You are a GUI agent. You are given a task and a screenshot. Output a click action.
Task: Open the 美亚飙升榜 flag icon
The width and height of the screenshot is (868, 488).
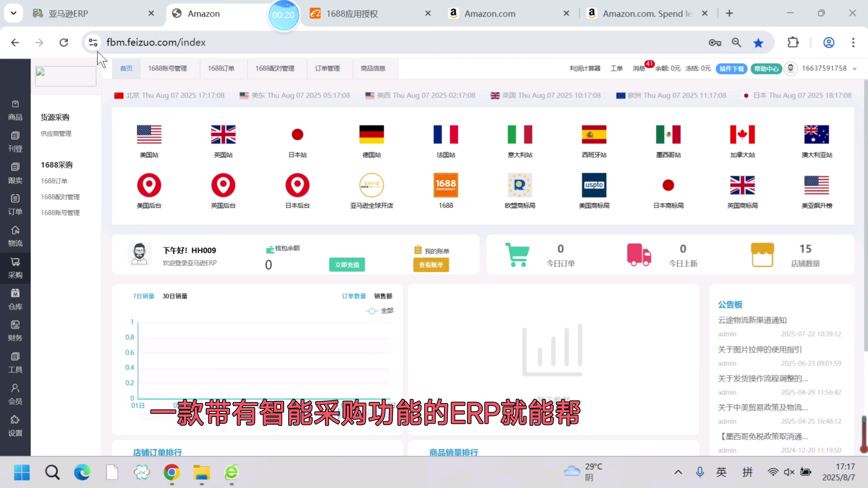(816, 185)
